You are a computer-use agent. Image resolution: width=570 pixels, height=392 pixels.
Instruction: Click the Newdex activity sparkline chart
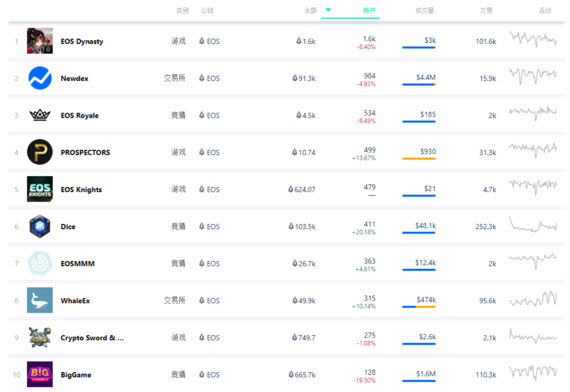click(x=533, y=76)
